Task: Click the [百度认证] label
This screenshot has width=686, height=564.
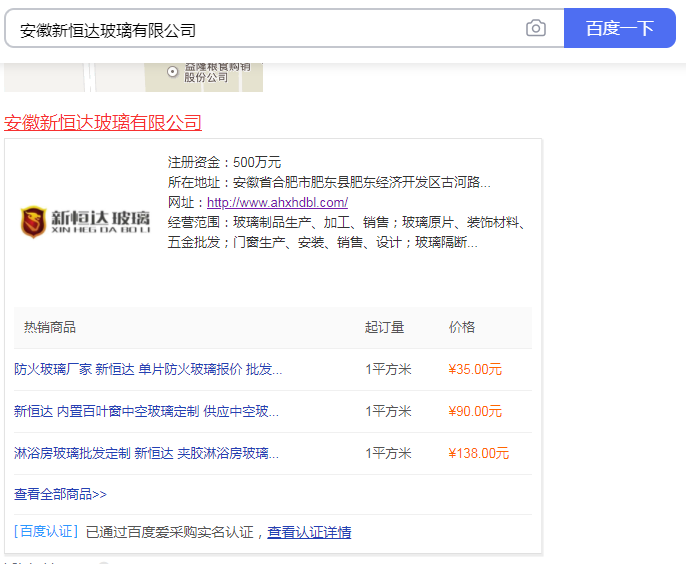Action: click(x=46, y=532)
